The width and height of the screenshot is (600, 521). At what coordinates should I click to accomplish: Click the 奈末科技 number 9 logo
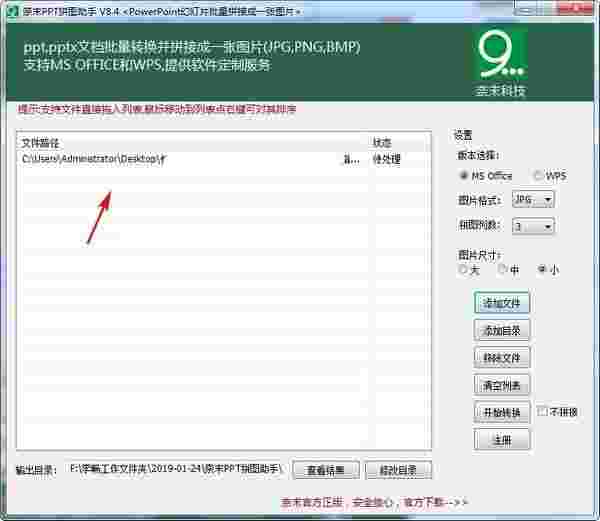501,54
